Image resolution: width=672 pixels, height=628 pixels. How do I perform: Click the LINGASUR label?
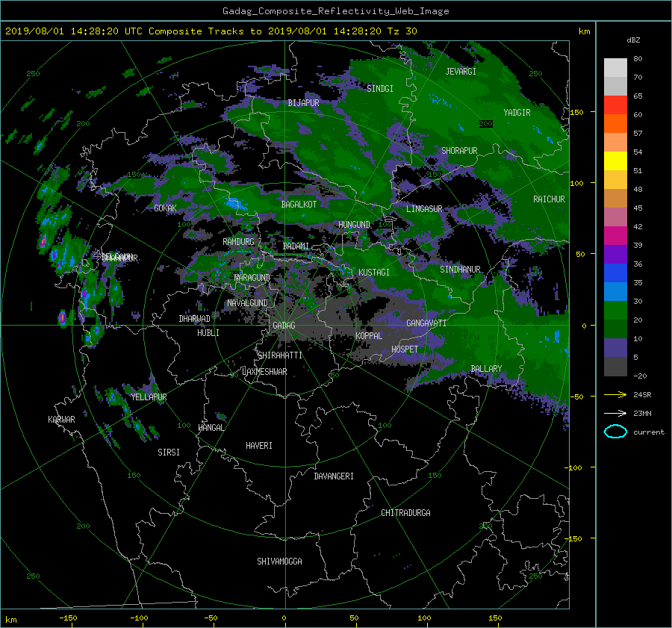(424, 209)
